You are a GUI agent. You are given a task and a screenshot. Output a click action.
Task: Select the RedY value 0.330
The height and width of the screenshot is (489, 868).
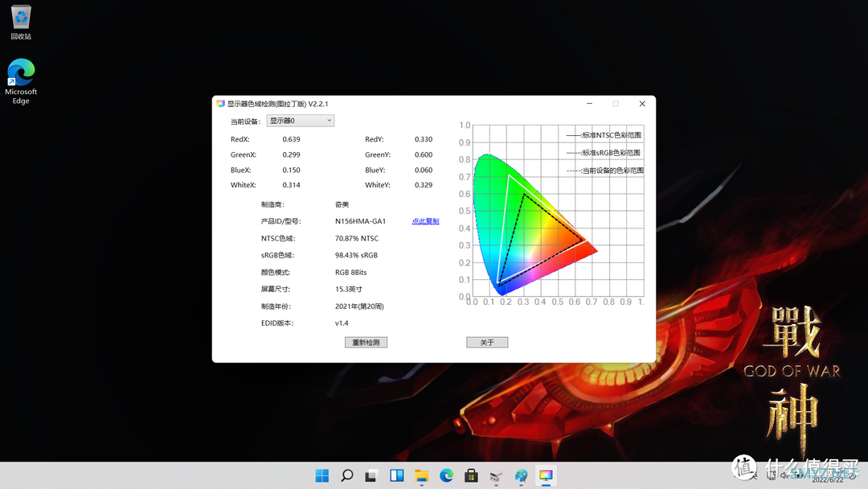click(424, 140)
